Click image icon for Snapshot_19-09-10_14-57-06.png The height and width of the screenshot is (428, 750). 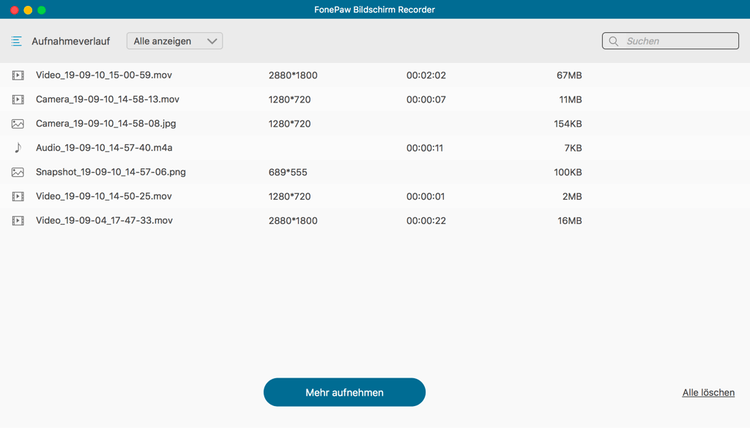click(x=18, y=172)
